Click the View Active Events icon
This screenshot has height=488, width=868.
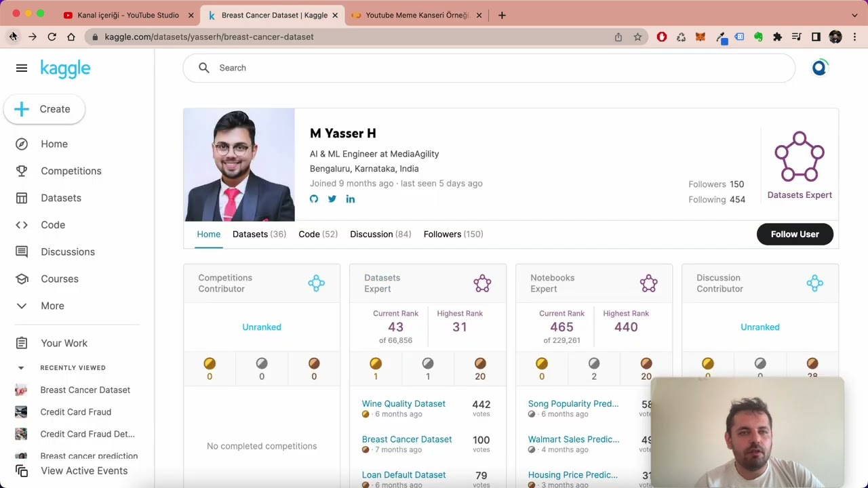point(22,471)
